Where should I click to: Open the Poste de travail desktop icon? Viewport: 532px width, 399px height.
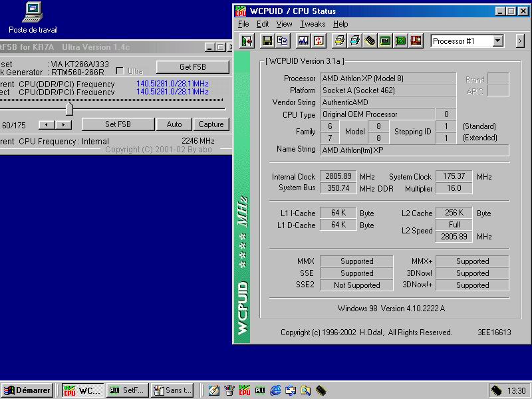[x=33, y=17]
